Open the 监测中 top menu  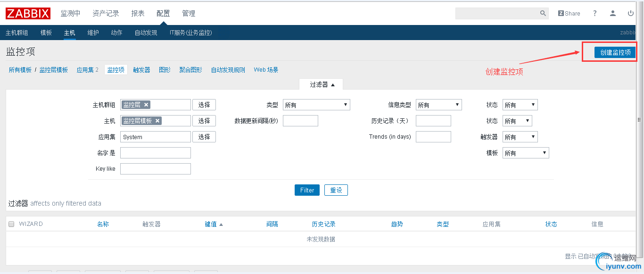[x=70, y=14]
